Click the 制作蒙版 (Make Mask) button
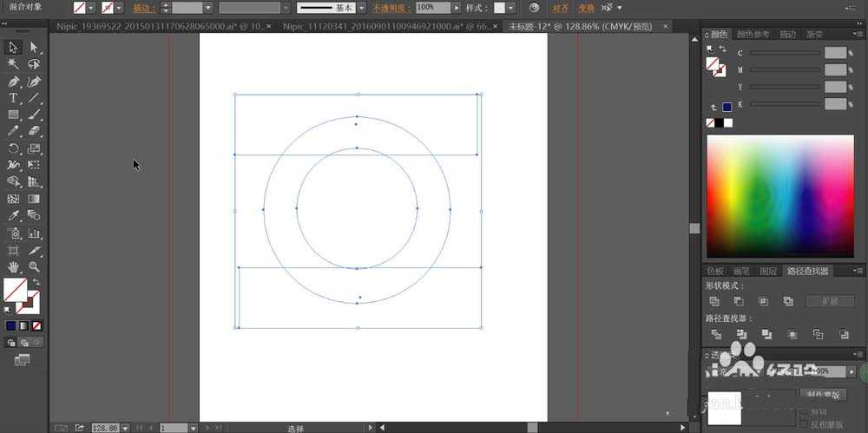 click(822, 395)
